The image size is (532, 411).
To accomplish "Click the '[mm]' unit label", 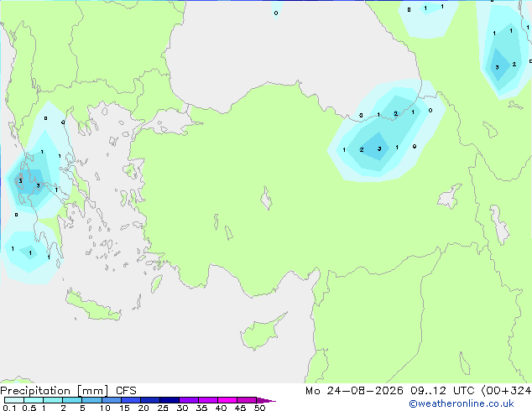I will 92,391.
